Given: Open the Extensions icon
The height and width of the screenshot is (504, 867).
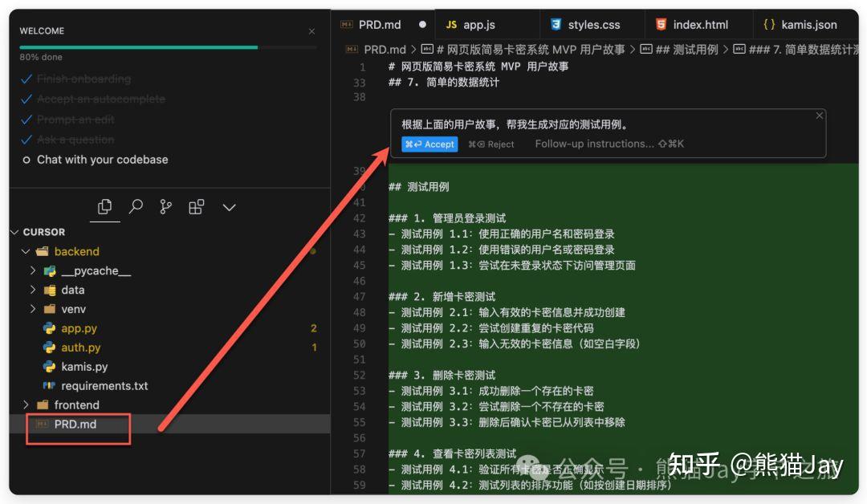Looking at the screenshot, I should 197,206.
